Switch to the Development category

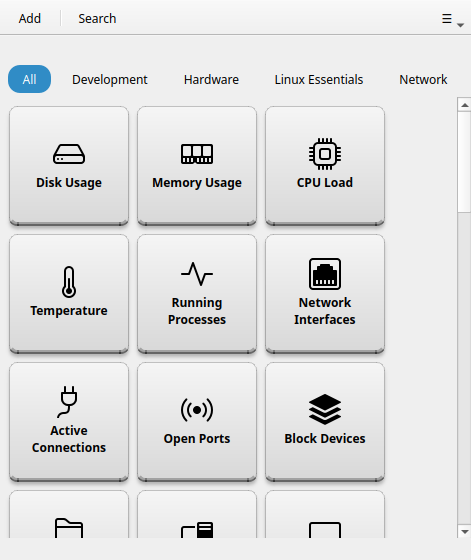[x=110, y=79]
